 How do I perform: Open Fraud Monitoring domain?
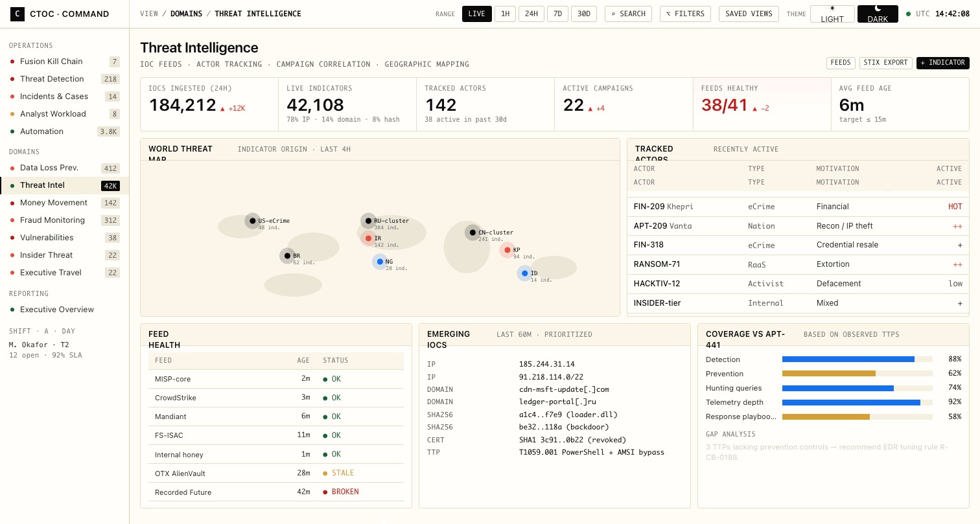65,220
